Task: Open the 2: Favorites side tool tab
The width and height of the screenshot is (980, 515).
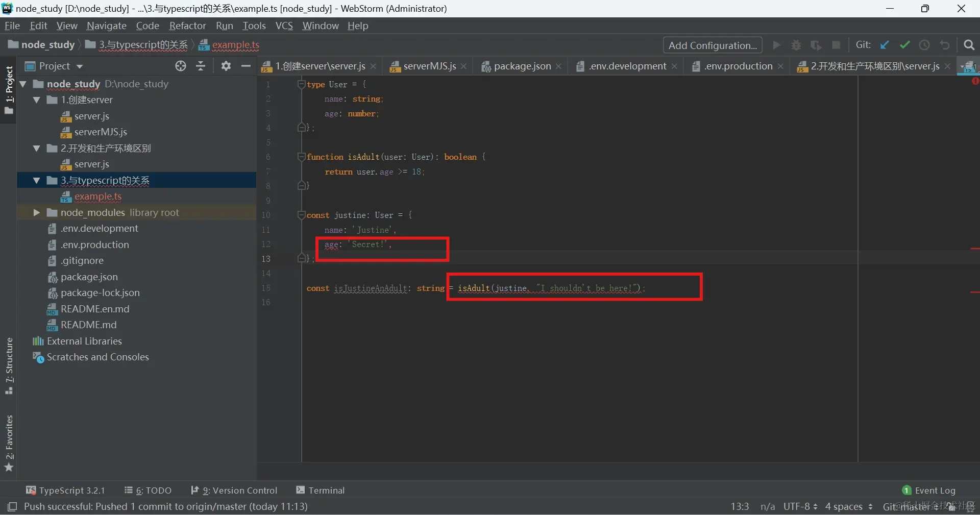Action: [x=9, y=443]
